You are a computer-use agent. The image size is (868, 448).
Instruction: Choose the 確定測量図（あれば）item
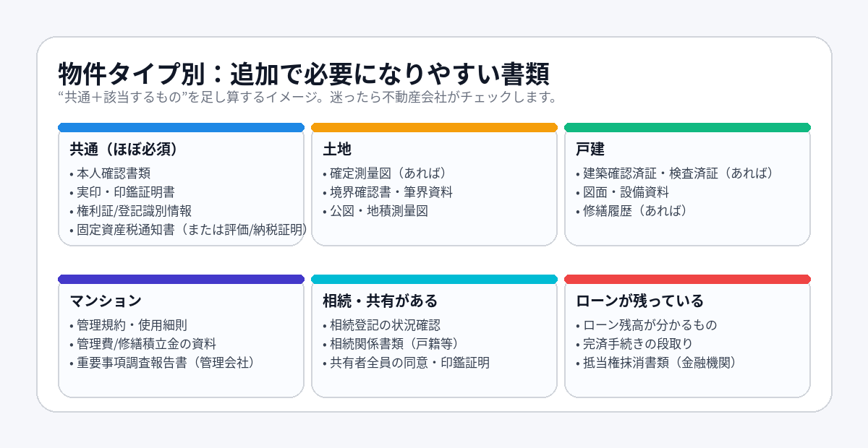point(388,173)
